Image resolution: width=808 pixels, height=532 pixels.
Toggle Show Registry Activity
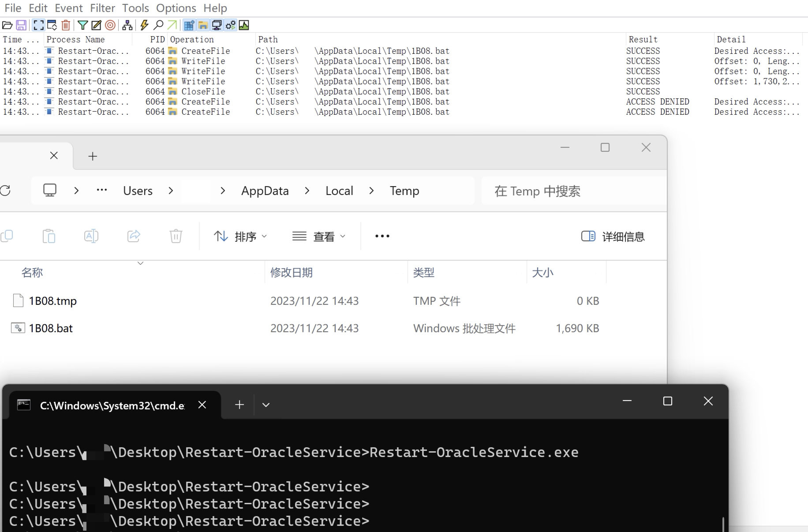(x=188, y=25)
